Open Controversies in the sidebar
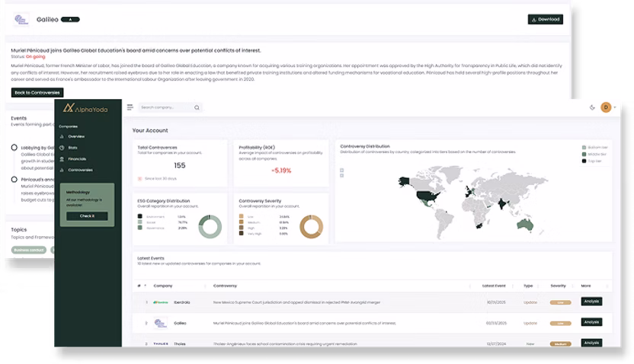 [x=80, y=170]
